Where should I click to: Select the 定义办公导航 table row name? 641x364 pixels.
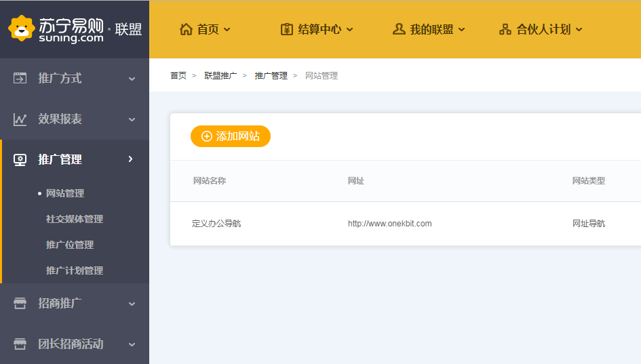[216, 224]
